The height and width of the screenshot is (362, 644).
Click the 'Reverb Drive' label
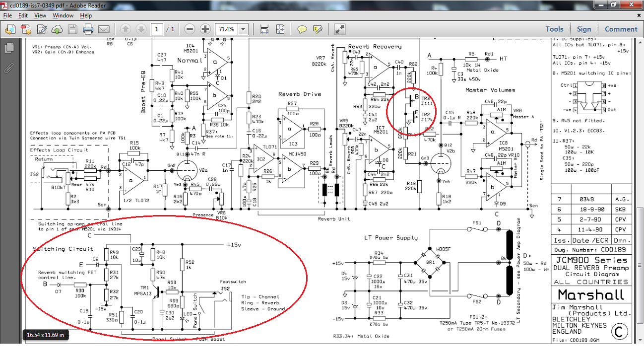[299, 94]
